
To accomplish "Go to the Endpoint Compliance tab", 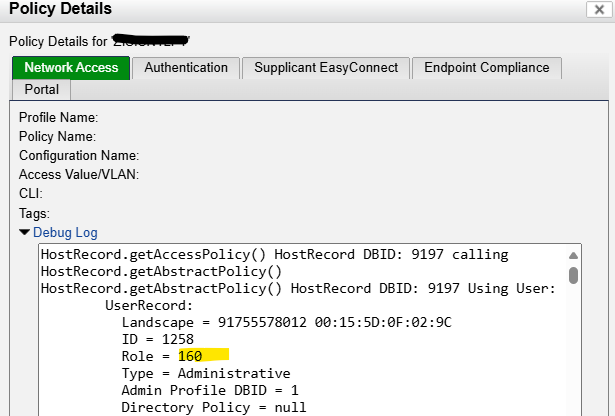I will 486,68.
